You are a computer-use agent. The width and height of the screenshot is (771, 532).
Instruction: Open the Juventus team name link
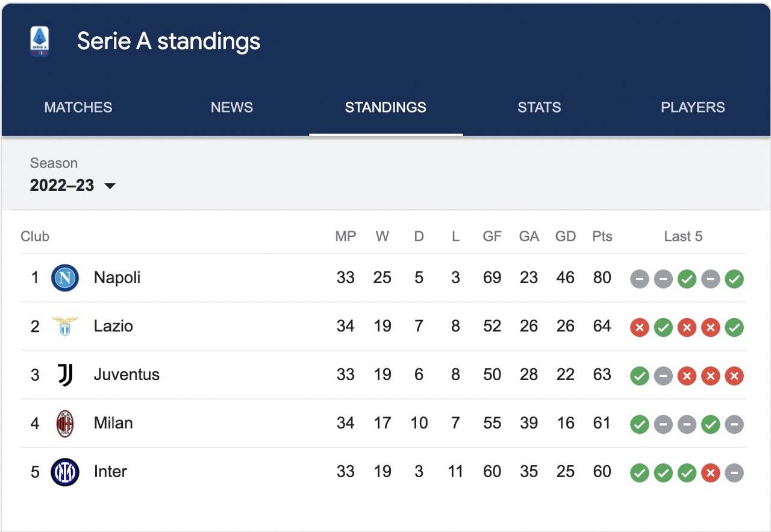coord(126,375)
